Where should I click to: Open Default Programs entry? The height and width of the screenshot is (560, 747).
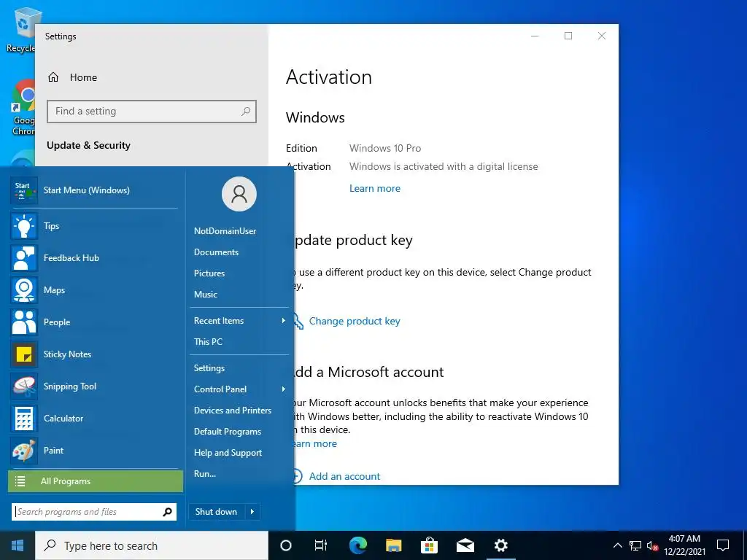(228, 432)
